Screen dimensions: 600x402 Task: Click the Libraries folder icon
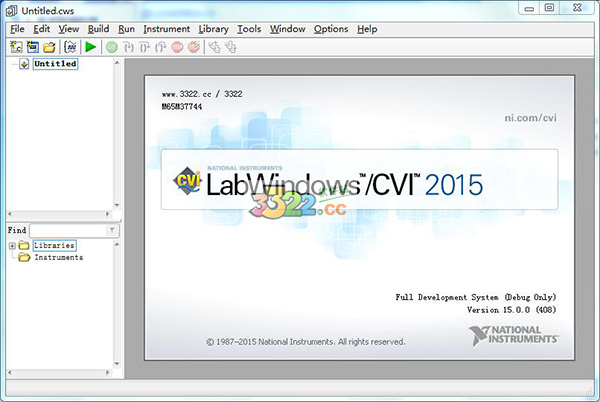pos(24,245)
